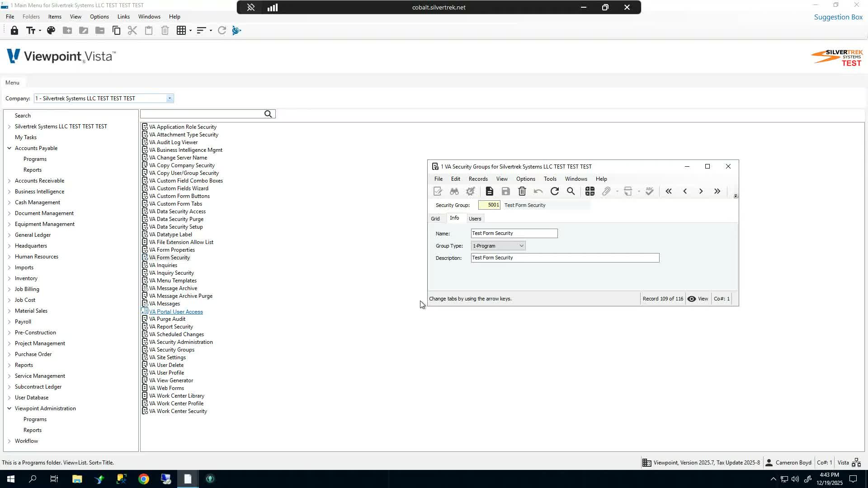Image resolution: width=868 pixels, height=488 pixels.
Task: Click the Security Group number field
Action: [489, 205]
